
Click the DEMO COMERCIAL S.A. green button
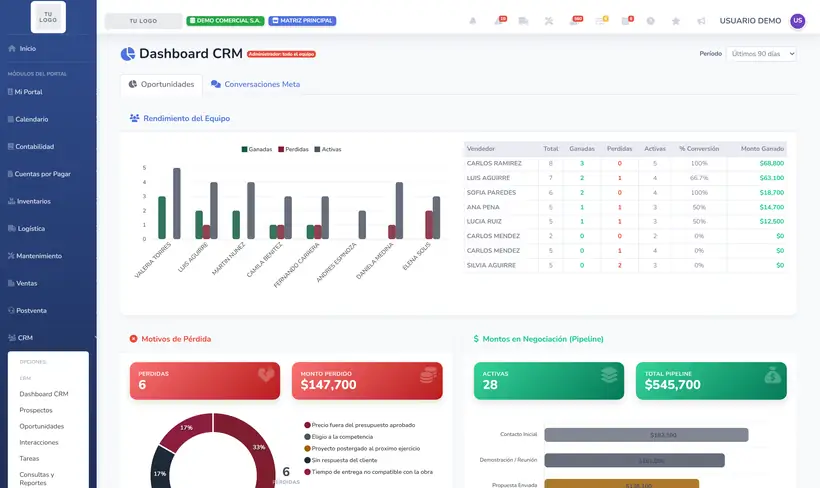coord(225,21)
